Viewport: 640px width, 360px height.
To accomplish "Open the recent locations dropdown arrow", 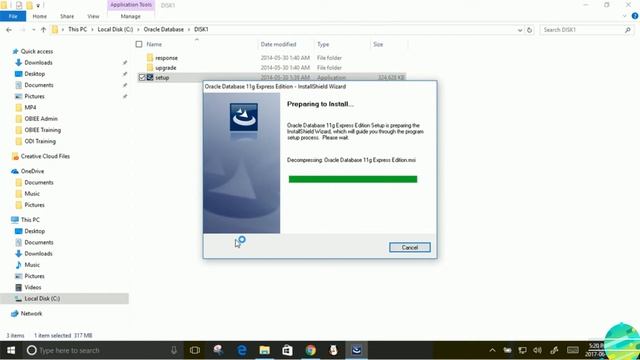I will [x=33, y=30].
